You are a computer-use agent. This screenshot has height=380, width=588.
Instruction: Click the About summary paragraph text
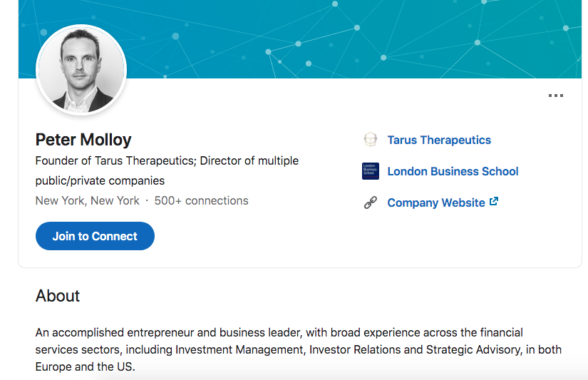[299, 349]
